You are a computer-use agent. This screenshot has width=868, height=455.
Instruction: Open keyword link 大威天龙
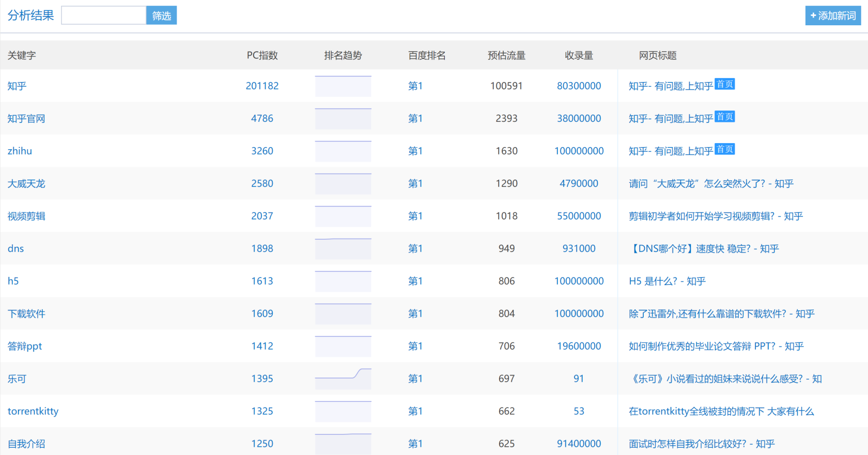click(26, 183)
